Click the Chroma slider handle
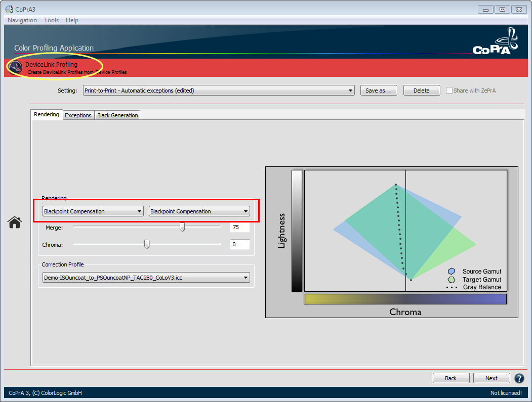 (x=147, y=244)
